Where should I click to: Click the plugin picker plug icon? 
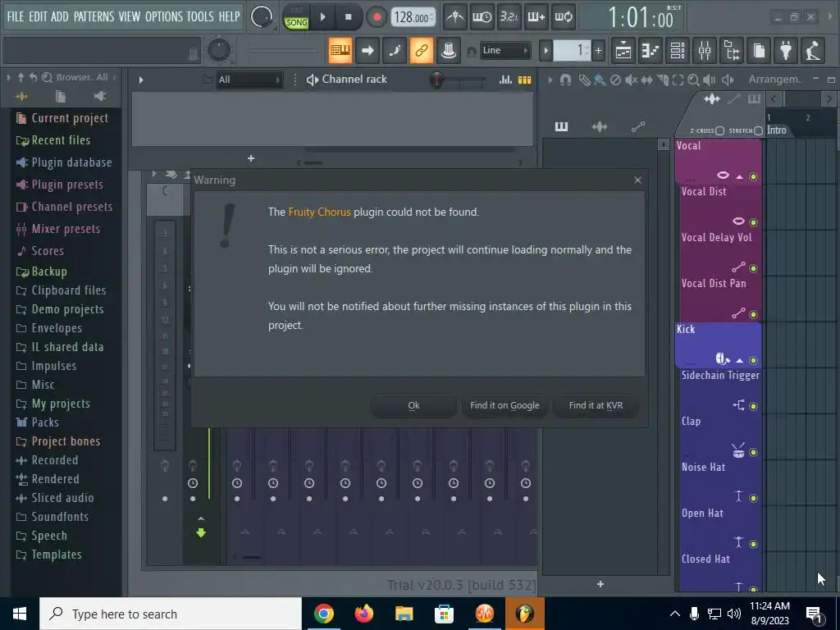point(786,50)
